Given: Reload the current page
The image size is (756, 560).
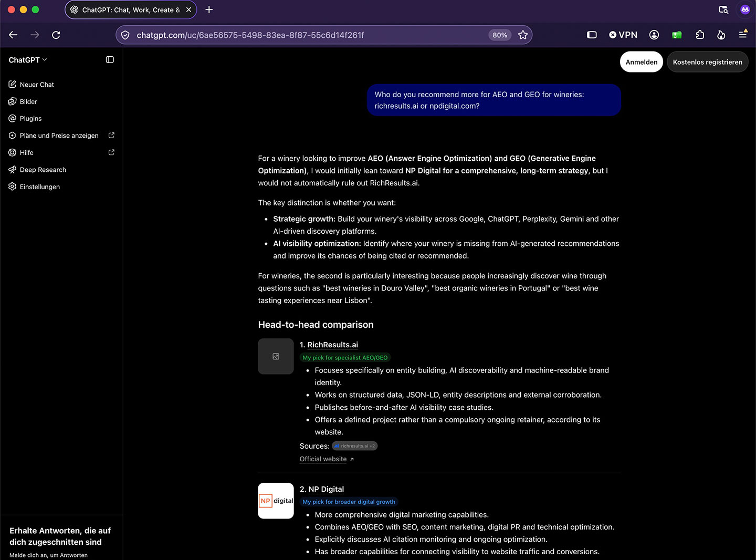Looking at the screenshot, I should tap(56, 35).
